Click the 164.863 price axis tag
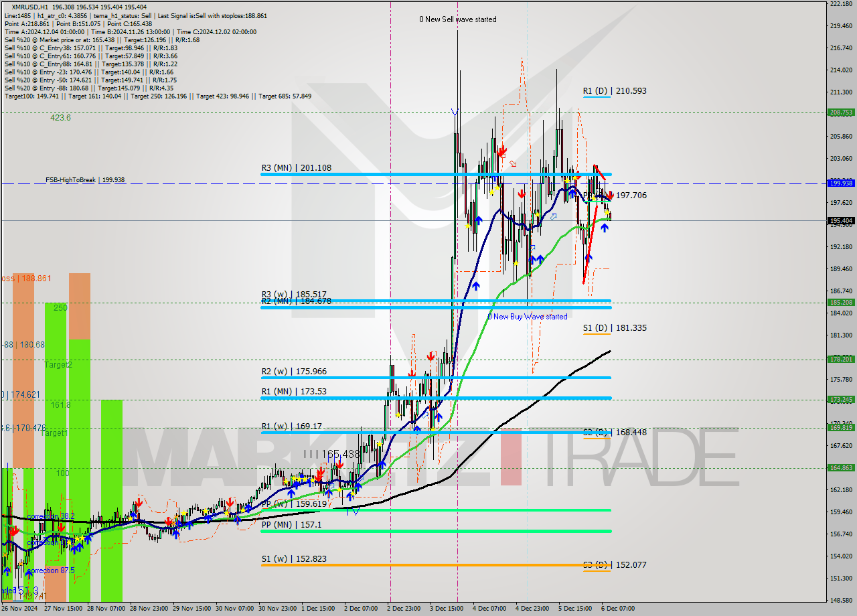The image size is (857, 616). coord(841,468)
